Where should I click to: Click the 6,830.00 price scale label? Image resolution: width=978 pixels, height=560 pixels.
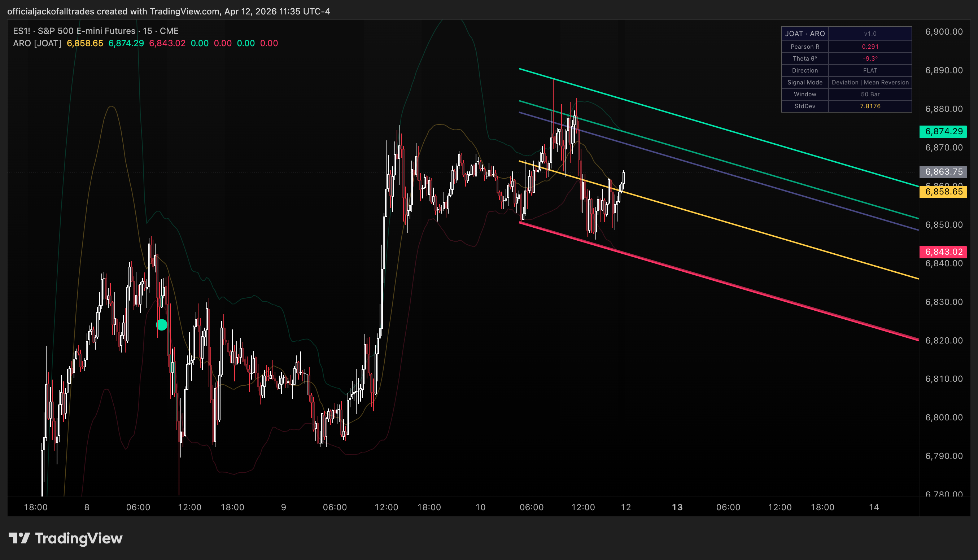coord(944,302)
